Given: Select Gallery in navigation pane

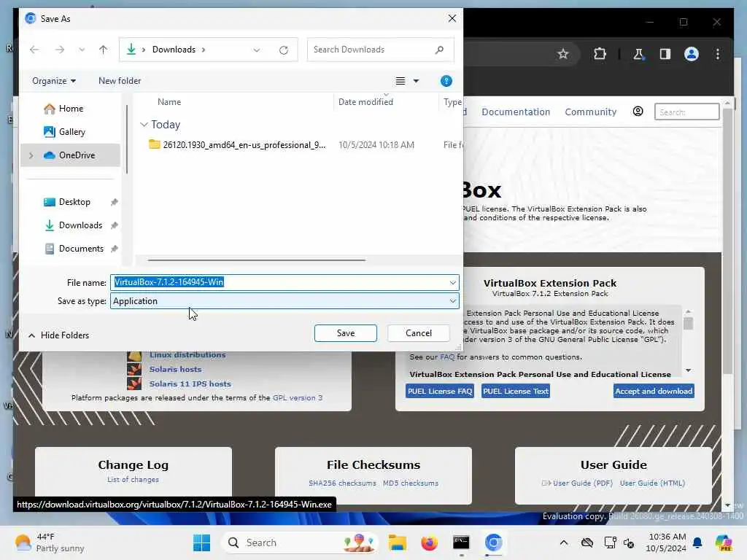Looking at the screenshot, I should pos(71,132).
